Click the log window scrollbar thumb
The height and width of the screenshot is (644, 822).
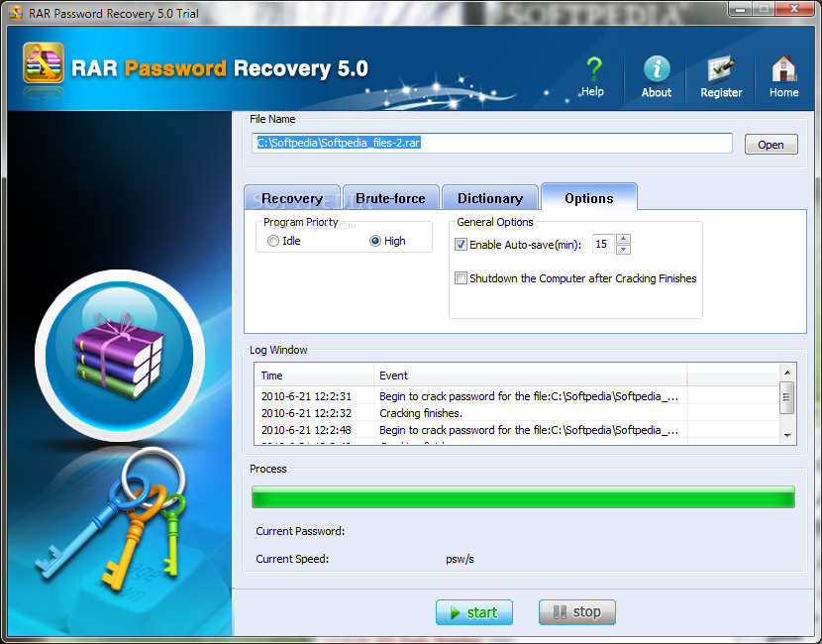(787, 397)
